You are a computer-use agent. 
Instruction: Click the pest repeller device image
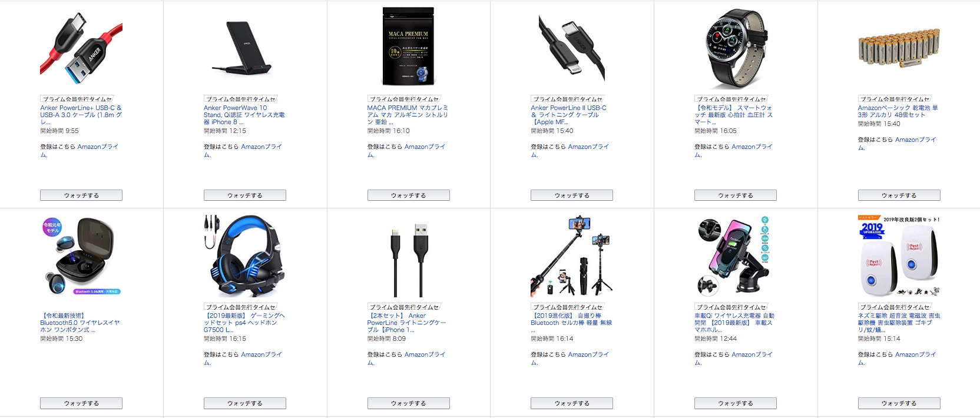pos(899,257)
